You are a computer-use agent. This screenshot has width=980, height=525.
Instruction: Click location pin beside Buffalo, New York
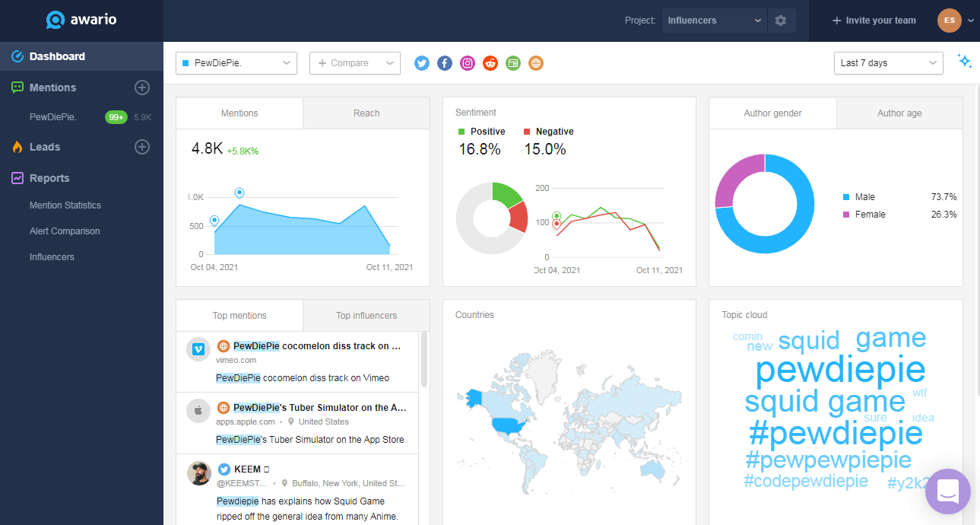pos(284,483)
